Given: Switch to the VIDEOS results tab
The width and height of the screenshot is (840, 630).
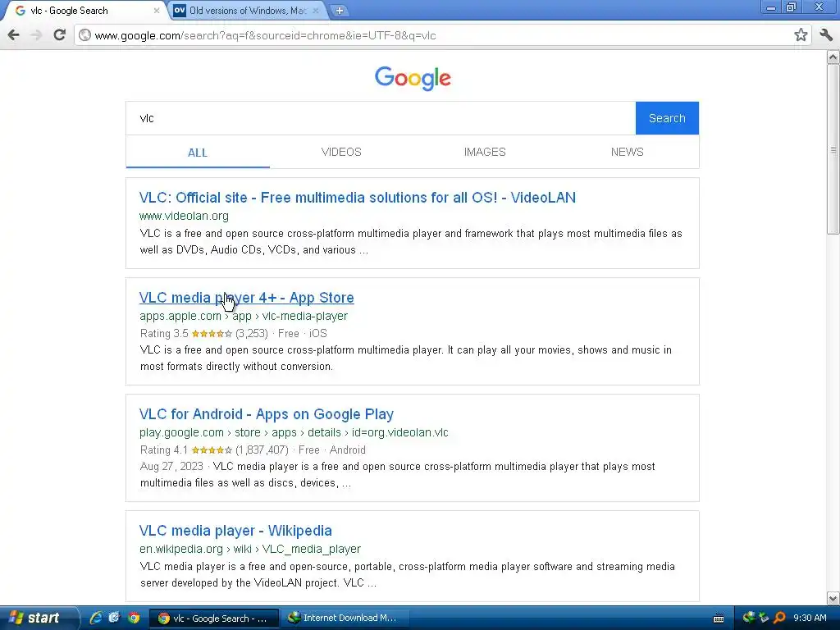Looking at the screenshot, I should click(341, 152).
